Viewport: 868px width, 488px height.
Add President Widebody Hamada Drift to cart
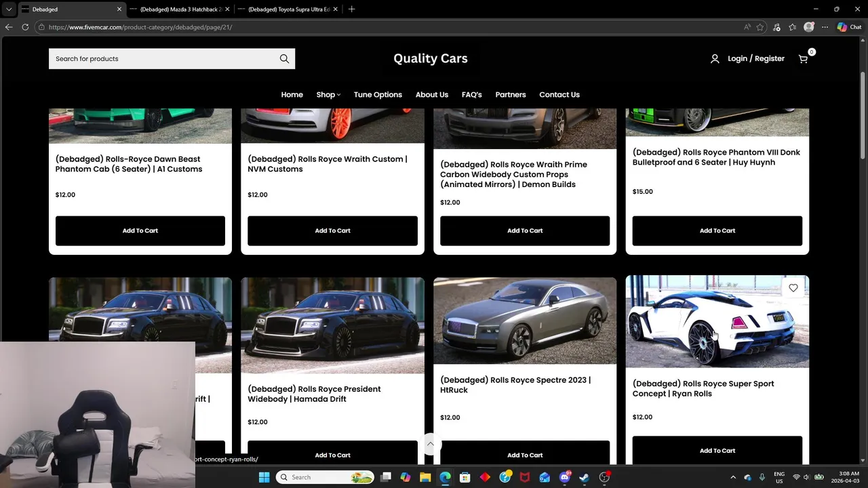[x=332, y=454]
